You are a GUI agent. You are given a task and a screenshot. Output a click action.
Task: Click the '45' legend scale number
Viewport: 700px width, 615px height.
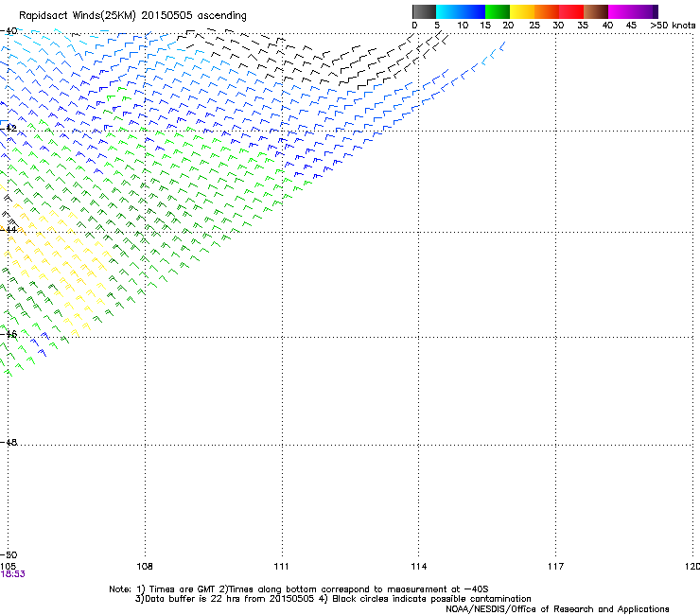click(631, 26)
